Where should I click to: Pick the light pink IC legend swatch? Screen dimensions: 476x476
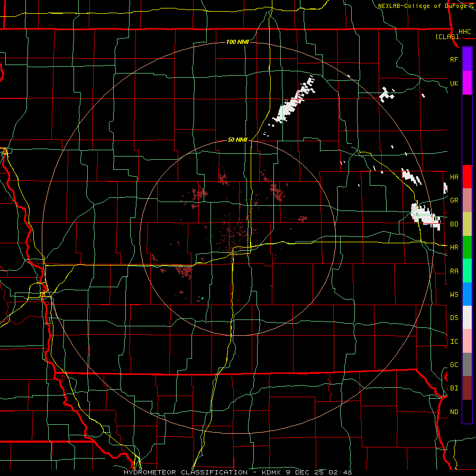coord(467,341)
